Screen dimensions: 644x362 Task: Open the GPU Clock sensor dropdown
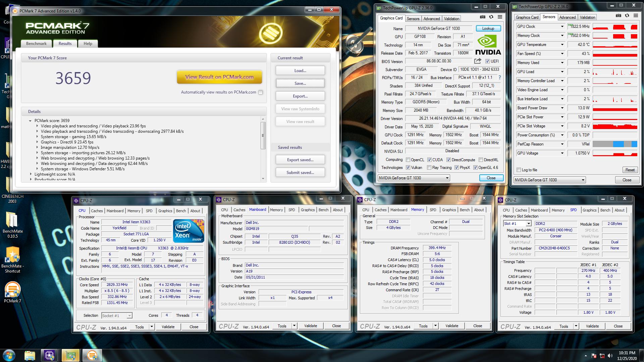[562, 26]
